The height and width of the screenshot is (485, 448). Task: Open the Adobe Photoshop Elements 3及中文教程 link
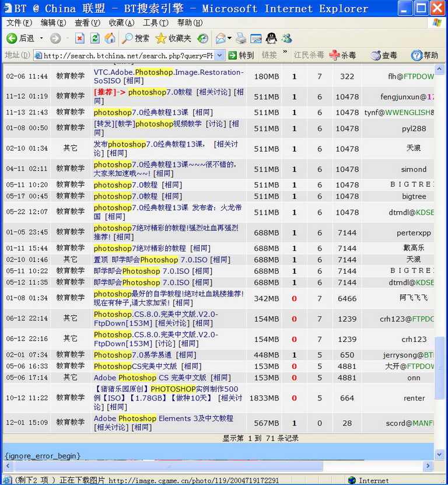pos(163,418)
